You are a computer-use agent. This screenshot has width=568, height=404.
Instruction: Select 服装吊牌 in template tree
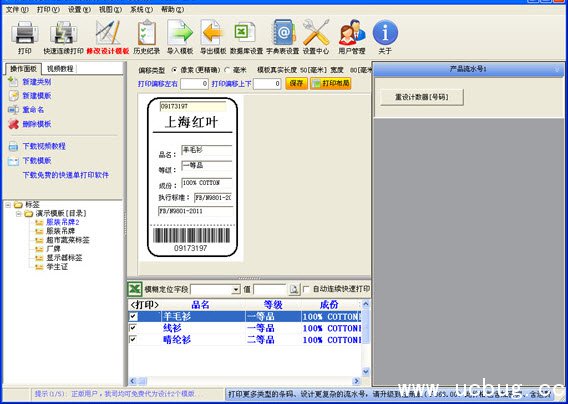click(60, 231)
